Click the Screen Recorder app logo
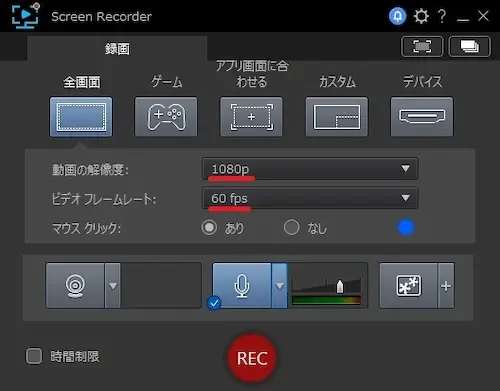The image size is (500, 391). click(25, 16)
